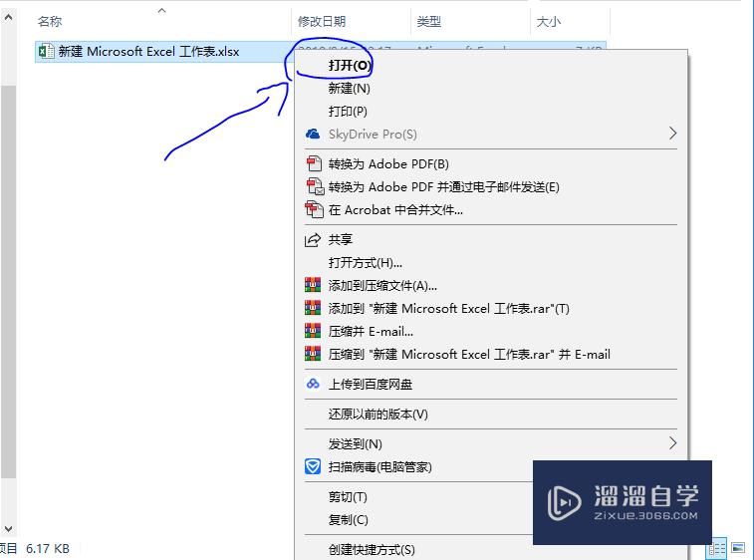754x560 pixels.
Task: Click the Acrobat combine files icon
Action: (314, 209)
